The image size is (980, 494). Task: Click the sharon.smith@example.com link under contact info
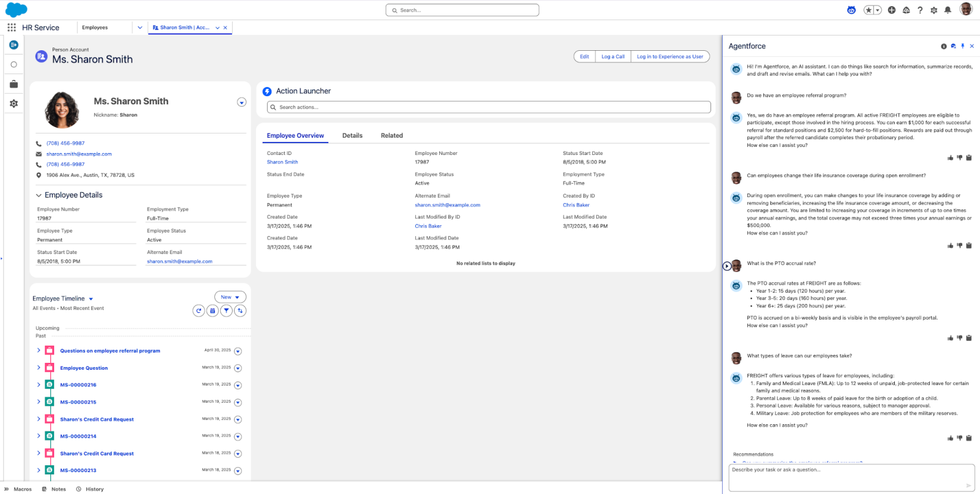click(x=79, y=154)
